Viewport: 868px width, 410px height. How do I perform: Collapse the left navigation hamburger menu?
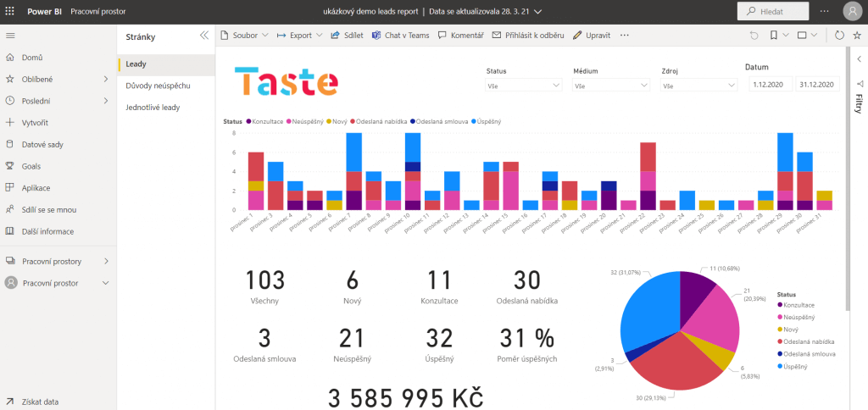tap(10, 36)
